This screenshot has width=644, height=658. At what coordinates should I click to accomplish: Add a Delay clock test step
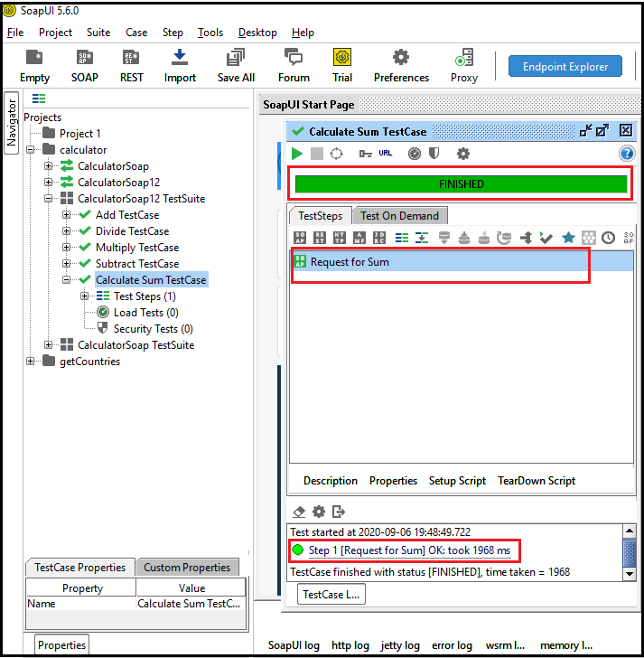tap(608, 238)
